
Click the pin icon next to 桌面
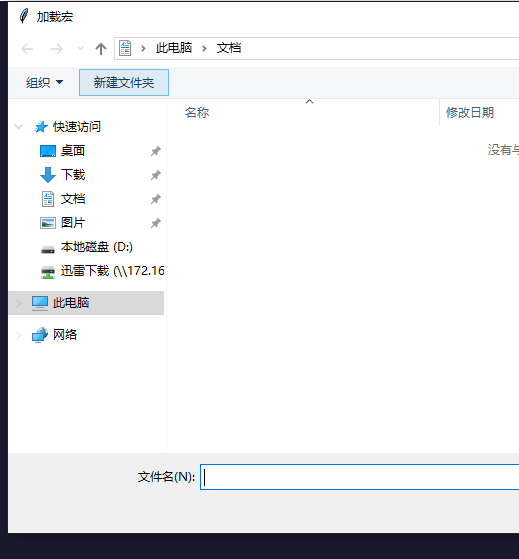pyautogui.click(x=155, y=151)
